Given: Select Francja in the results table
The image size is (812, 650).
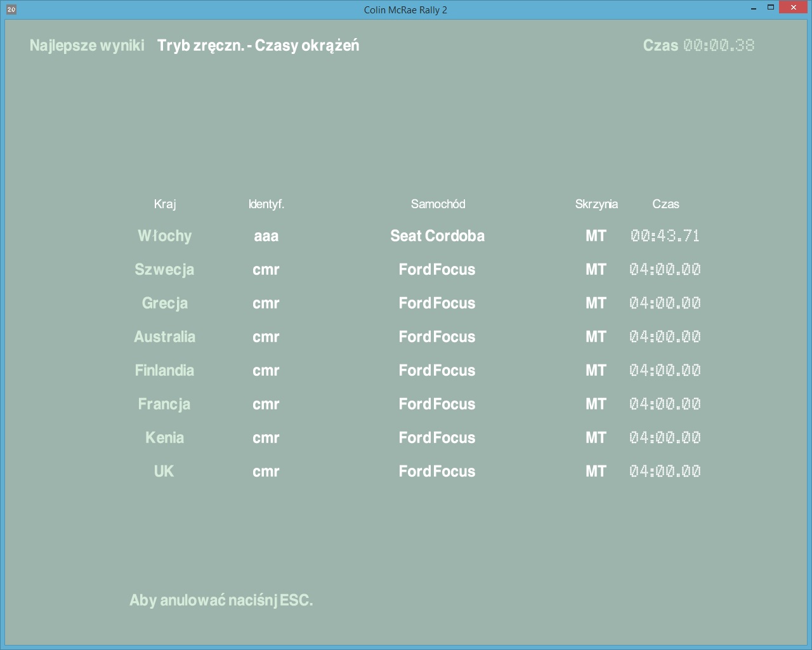Looking at the screenshot, I should click(164, 404).
